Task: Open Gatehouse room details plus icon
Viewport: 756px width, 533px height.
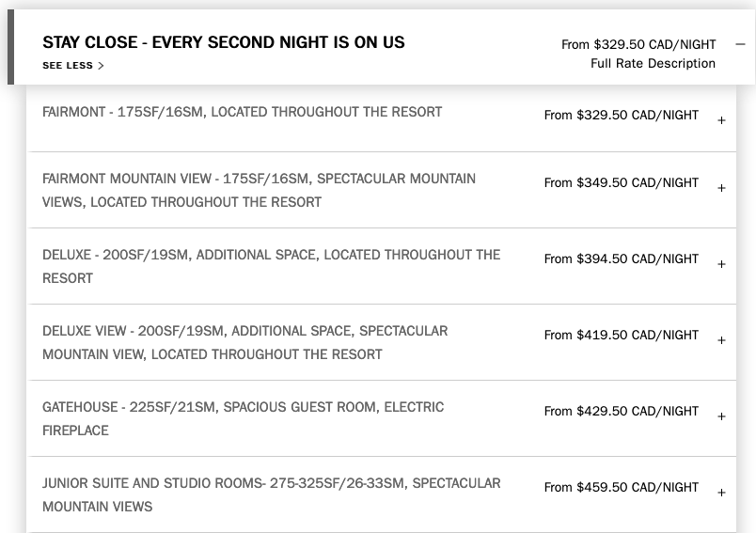Action: point(721,416)
